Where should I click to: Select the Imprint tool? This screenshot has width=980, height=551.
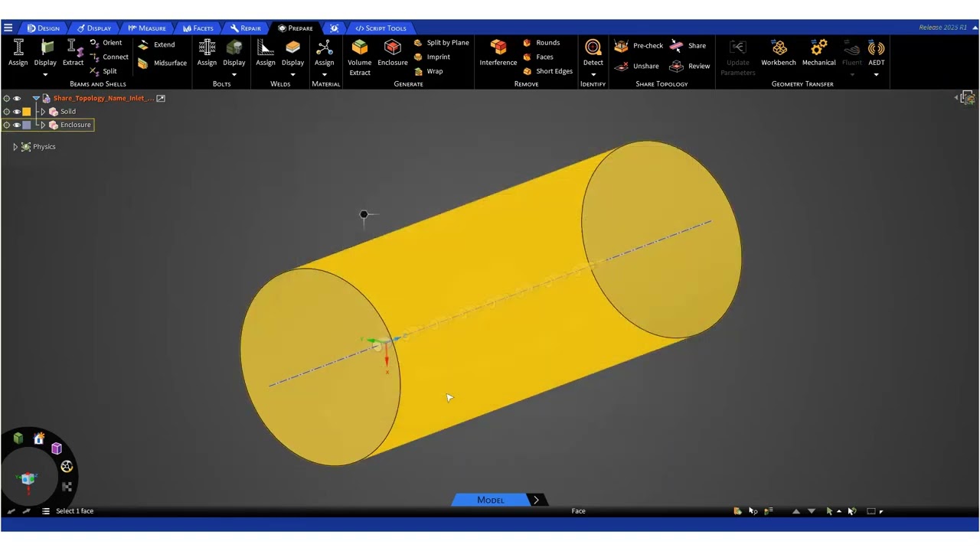click(432, 57)
